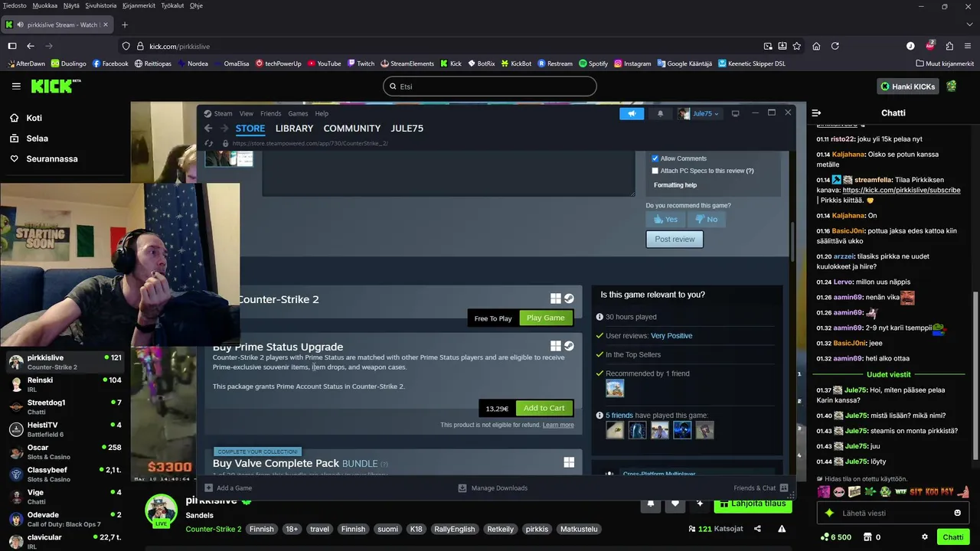Viewport: 980px width, 551px height.
Task: Toggle Allow Comments checkbox in Steam
Action: (655, 158)
